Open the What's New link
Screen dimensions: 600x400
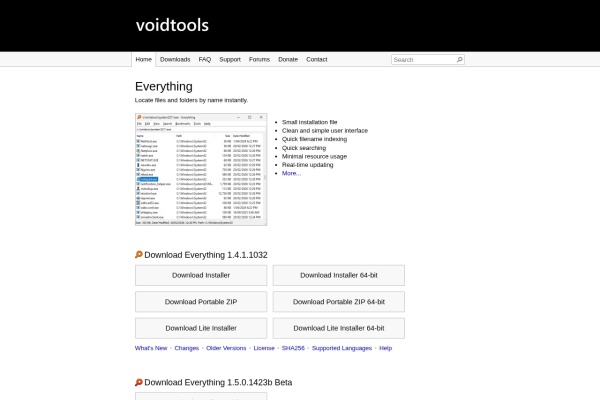151,348
